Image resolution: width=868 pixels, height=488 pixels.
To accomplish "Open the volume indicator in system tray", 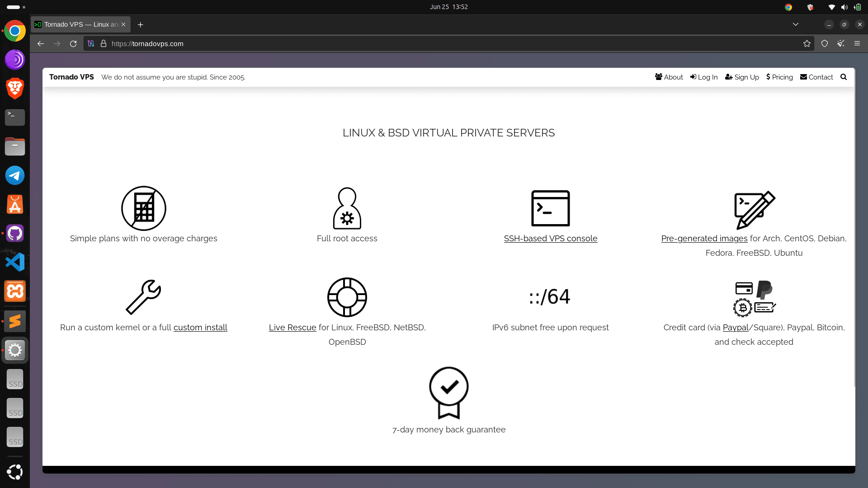I will [844, 7].
